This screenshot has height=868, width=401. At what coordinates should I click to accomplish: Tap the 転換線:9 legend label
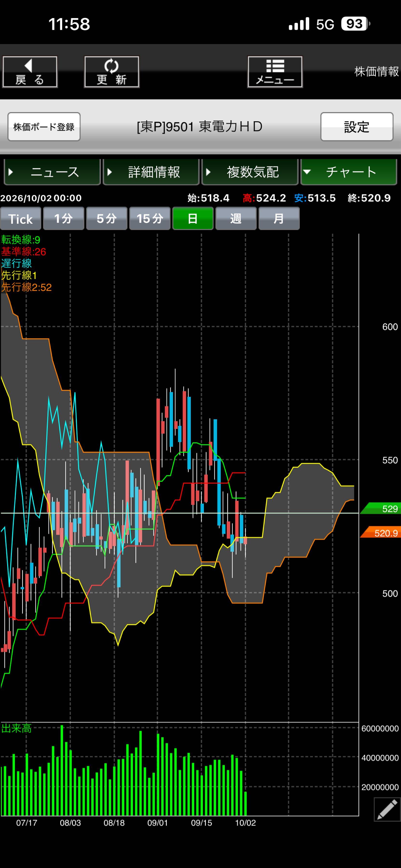(x=20, y=240)
